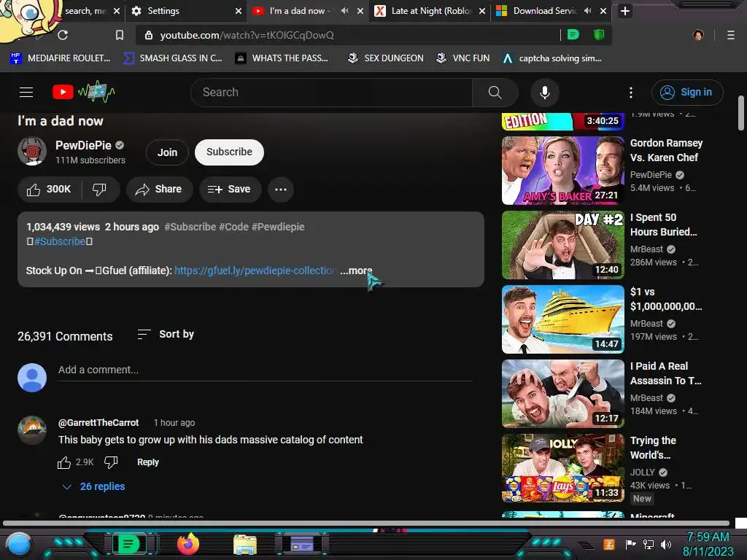Switch to the Settings tab

(186, 11)
